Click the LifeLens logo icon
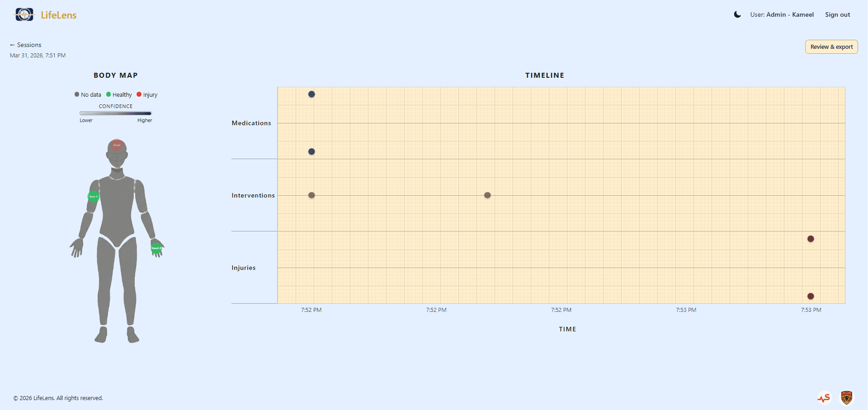This screenshot has height=410, width=868. (x=24, y=14)
